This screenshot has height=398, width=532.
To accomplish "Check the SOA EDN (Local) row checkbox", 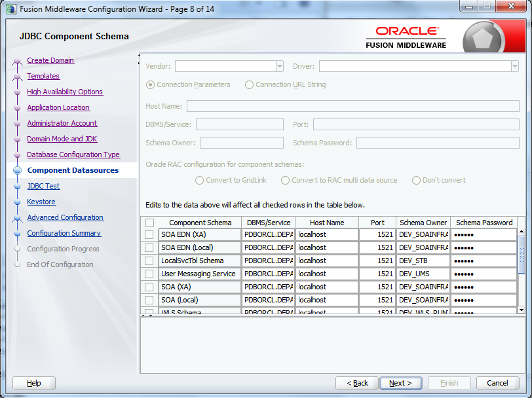I will click(x=149, y=248).
